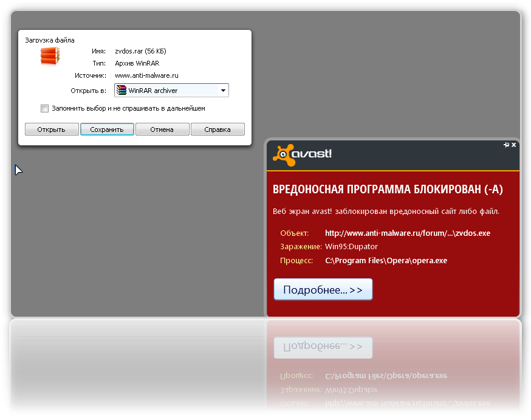
Task: Click the blocked object URL zvdos.exe
Action: (408, 233)
